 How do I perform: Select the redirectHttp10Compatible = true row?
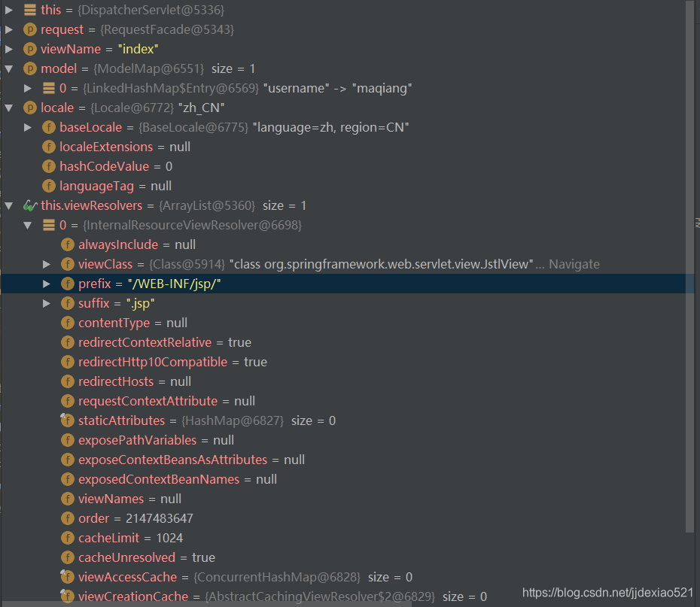tap(173, 362)
